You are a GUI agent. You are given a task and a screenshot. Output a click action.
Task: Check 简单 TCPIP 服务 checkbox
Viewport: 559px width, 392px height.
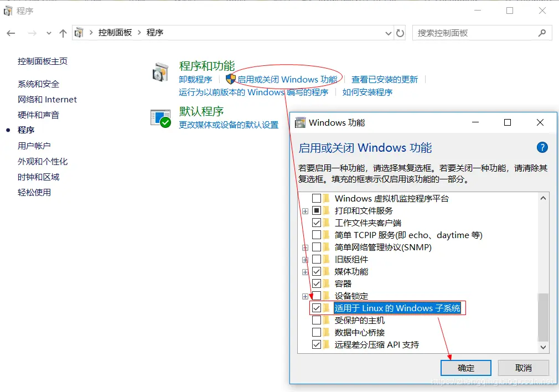point(316,235)
